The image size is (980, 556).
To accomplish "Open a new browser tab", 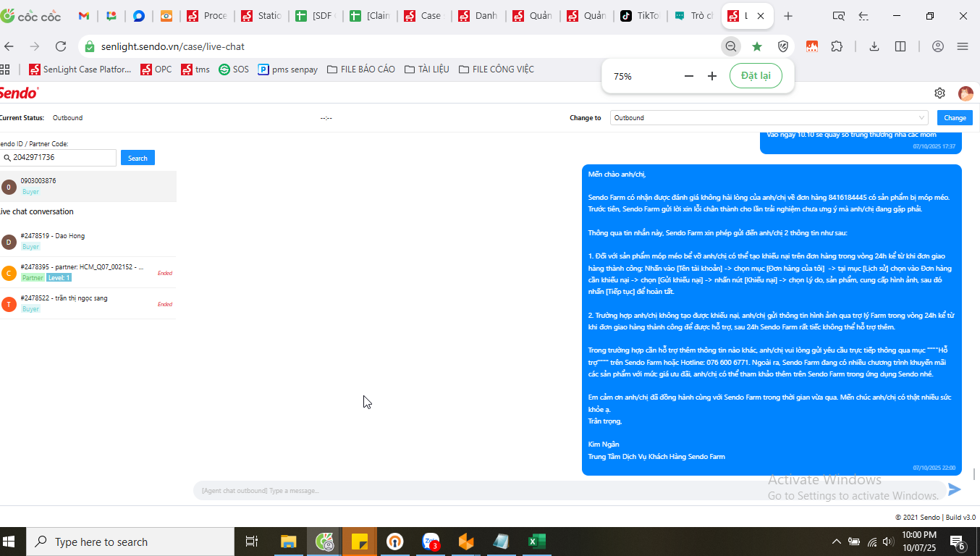I will [x=788, y=16].
